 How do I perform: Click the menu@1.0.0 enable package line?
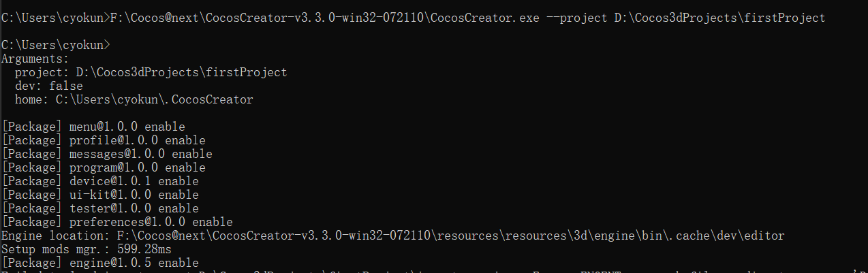(93, 127)
